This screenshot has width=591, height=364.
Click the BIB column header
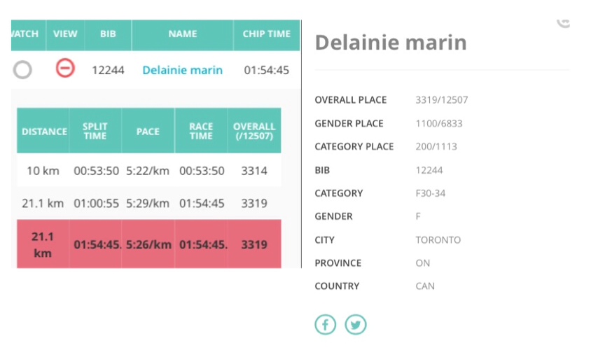(x=108, y=34)
